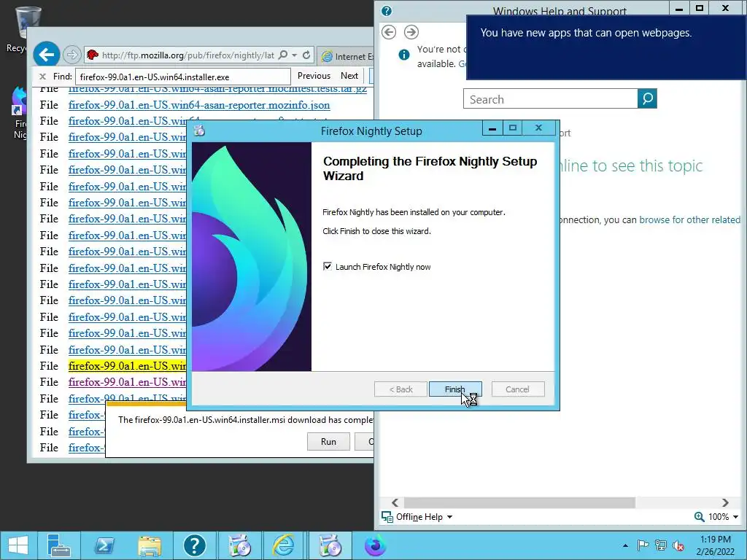The width and height of the screenshot is (747, 560).
Task: Open Firefox Nightly taskbar icon
Action: tap(375, 545)
